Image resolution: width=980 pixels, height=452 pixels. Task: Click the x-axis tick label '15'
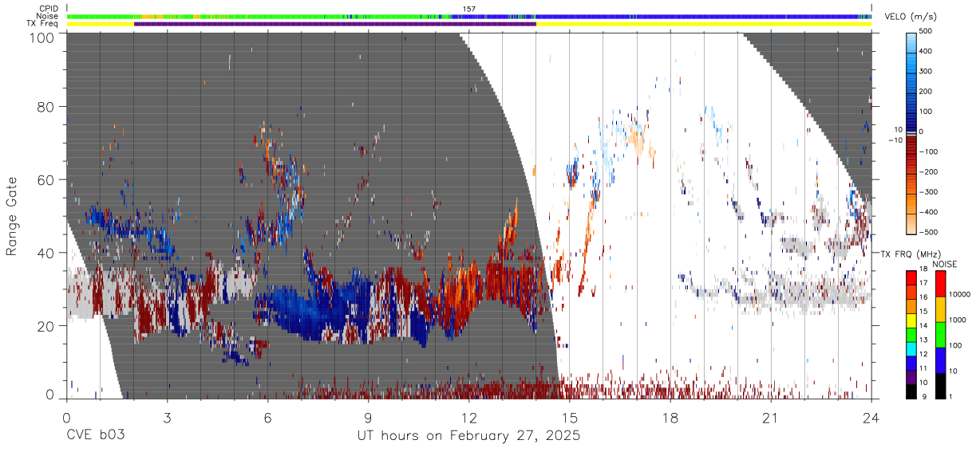click(569, 417)
